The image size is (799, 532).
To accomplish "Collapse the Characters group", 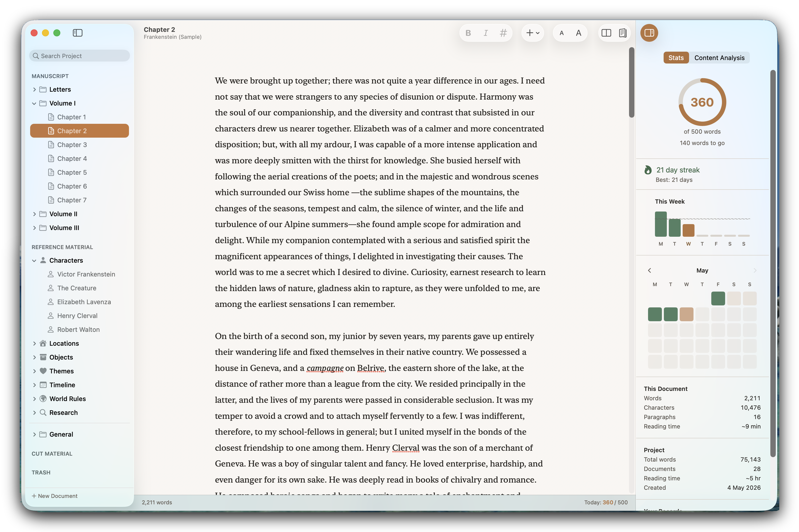I will point(34,261).
